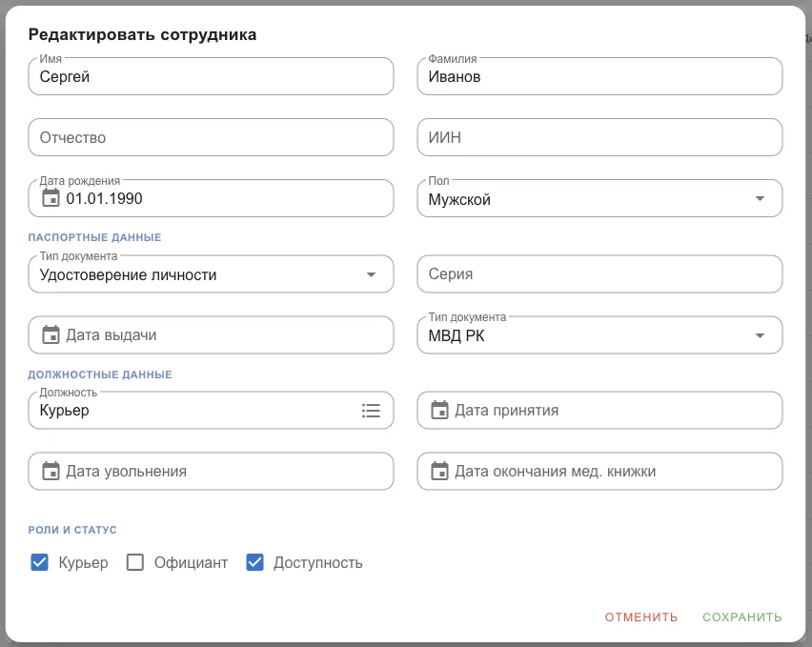Click into the Отчество input field

click(211, 137)
